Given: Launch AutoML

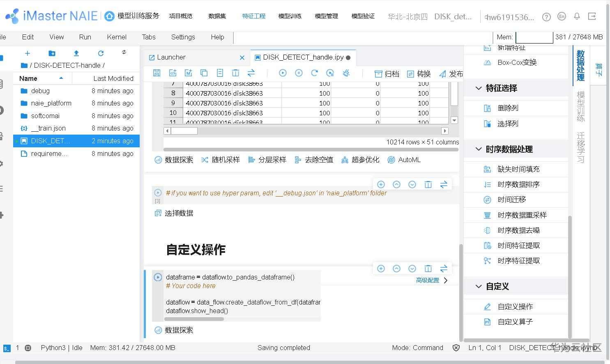Looking at the screenshot, I should coord(404,160).
